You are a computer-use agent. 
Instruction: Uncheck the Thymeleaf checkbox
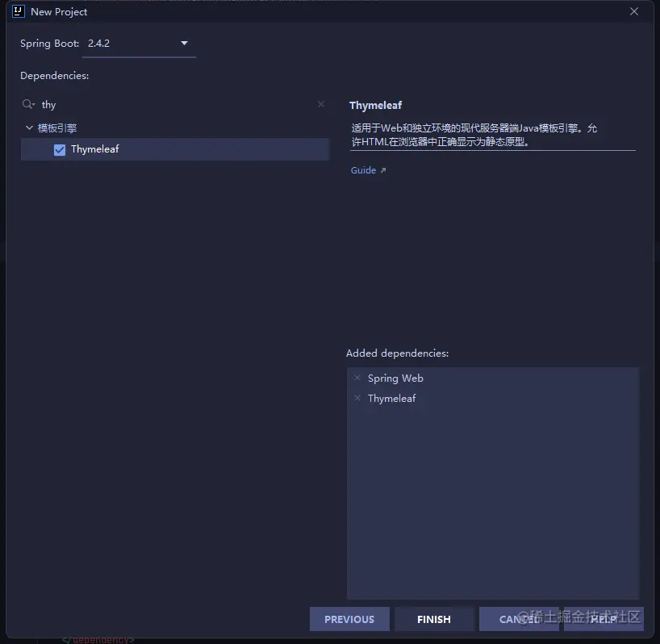click(60, 149)
